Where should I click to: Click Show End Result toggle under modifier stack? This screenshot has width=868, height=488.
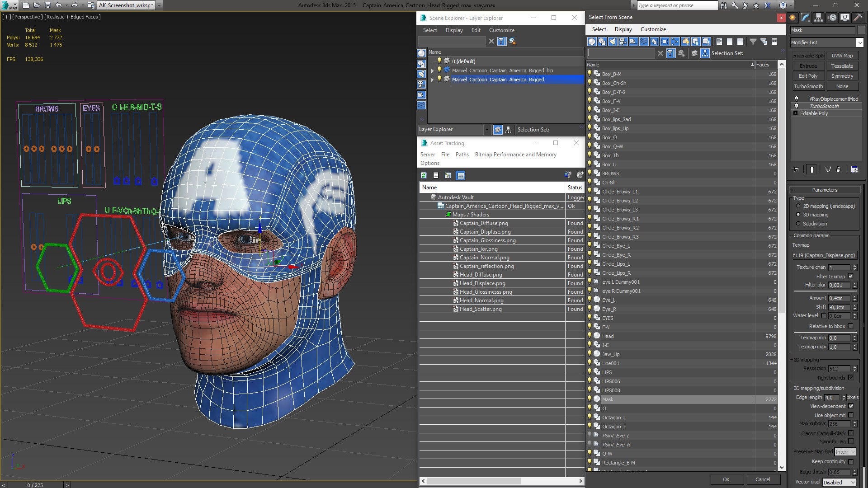[x=812, y=169]
